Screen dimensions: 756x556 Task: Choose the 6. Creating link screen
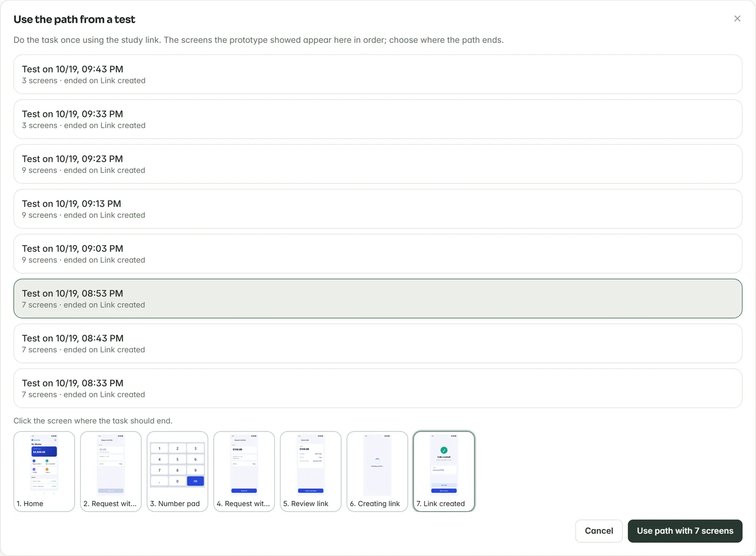tap(377, 471)
